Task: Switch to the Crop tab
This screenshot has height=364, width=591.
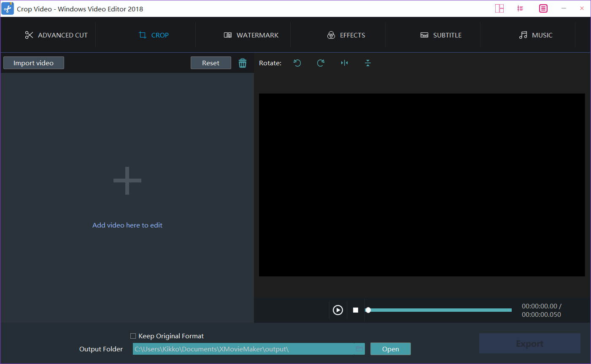Action: [154, 35]
